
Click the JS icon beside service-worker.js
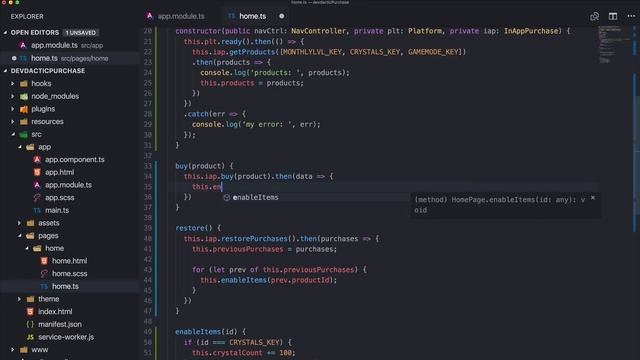30,337
